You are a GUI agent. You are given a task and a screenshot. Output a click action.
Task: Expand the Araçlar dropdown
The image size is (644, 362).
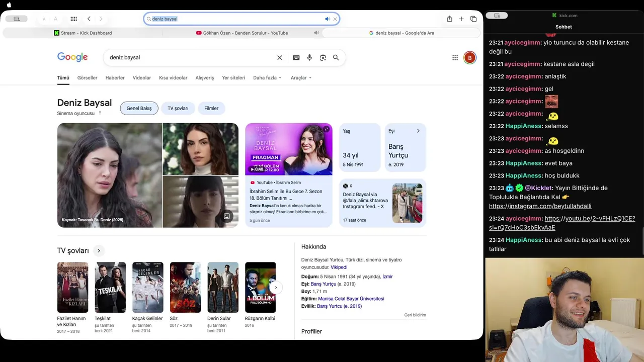[301, 78]
